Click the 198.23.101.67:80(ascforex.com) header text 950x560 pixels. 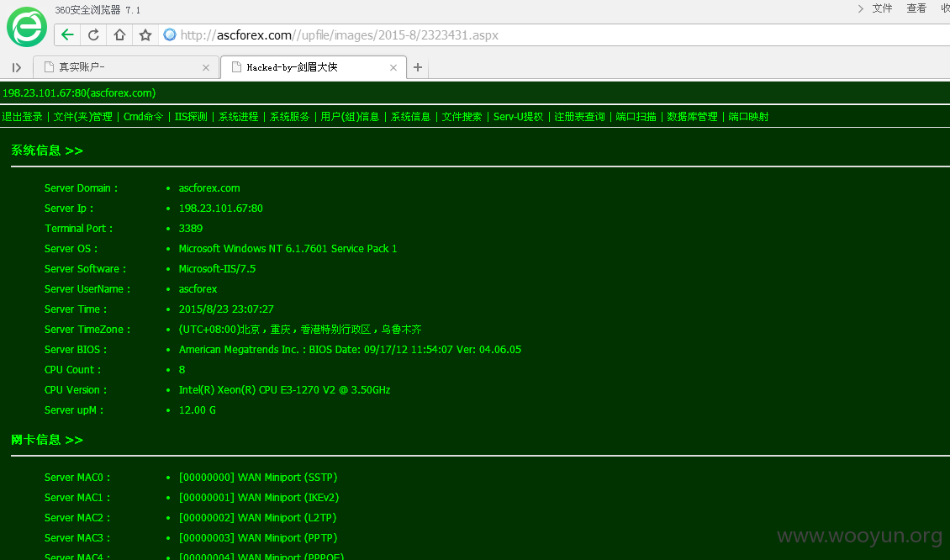[79, 92]
